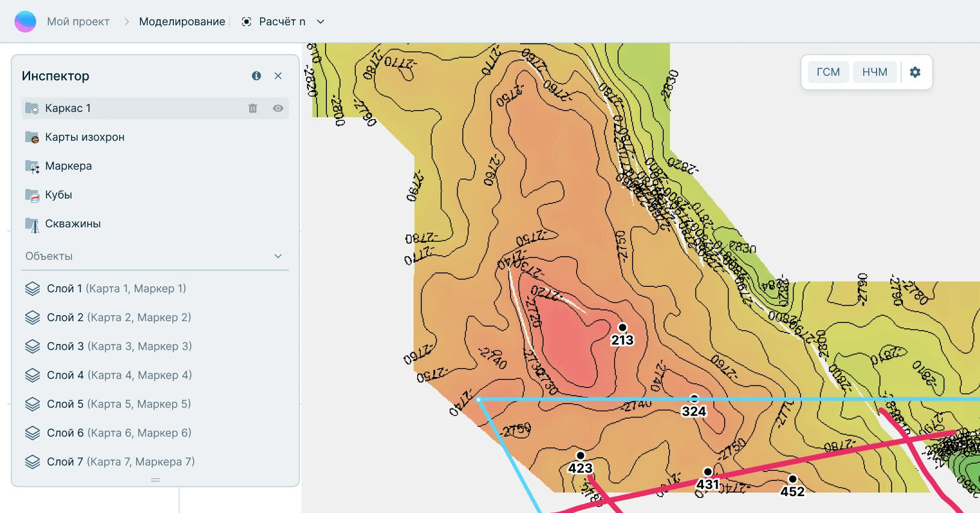Toggle Каркас 1 visibility eye
Viewport: 980px width, 513px height.
coord(278,108)
